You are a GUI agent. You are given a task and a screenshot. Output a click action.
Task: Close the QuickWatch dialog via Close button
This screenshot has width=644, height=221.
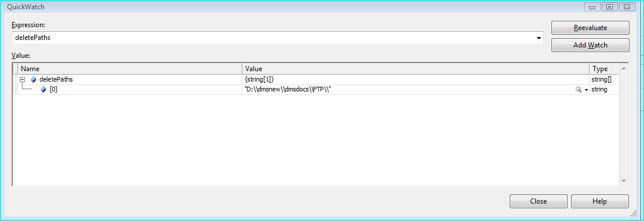(x=539, y=201)
